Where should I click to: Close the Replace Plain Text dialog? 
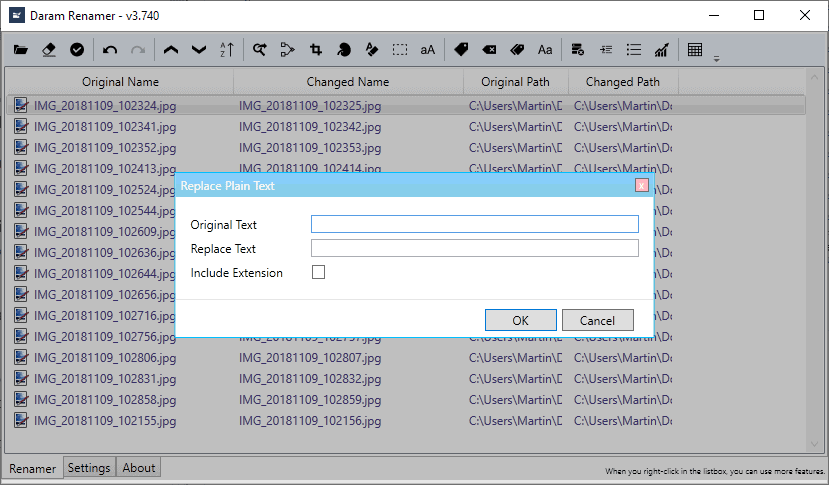click(x=641, y=185)
